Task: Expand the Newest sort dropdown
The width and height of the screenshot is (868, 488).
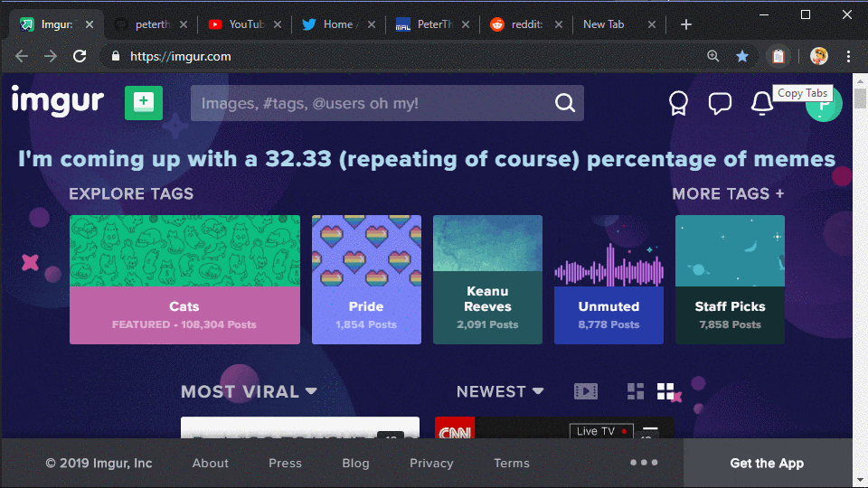Action: (x=500, y=391)
